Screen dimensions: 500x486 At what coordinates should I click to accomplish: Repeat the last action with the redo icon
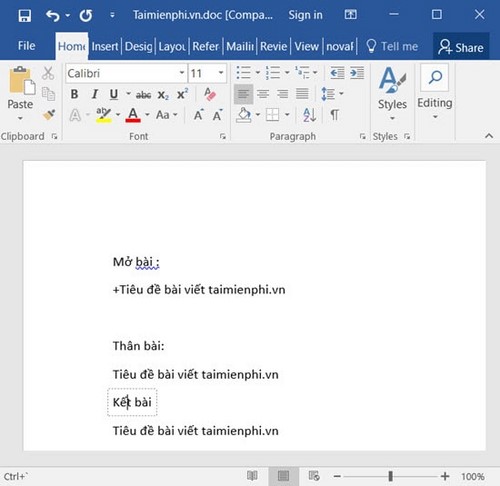tap(86, 15)
